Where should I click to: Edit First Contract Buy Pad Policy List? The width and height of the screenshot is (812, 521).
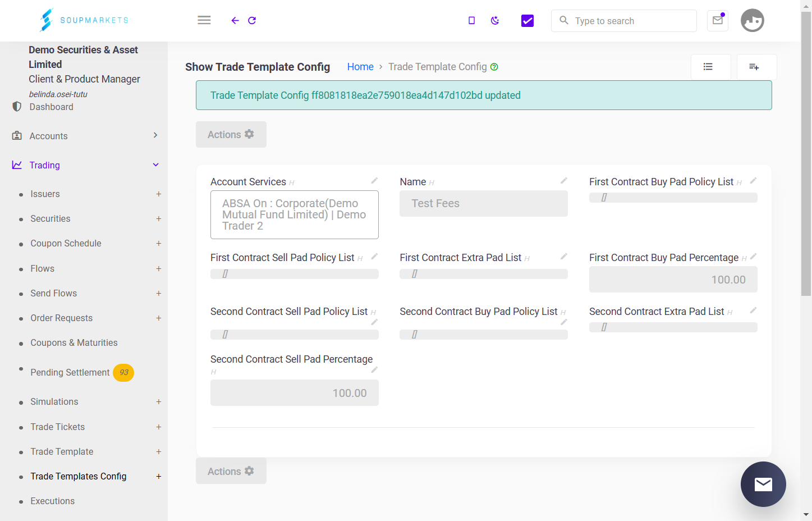754,181
